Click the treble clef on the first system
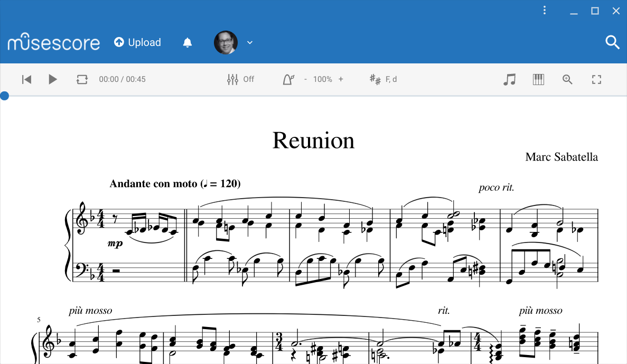The width and height of the screenshot is (627, 364). (x=82, y=218)
